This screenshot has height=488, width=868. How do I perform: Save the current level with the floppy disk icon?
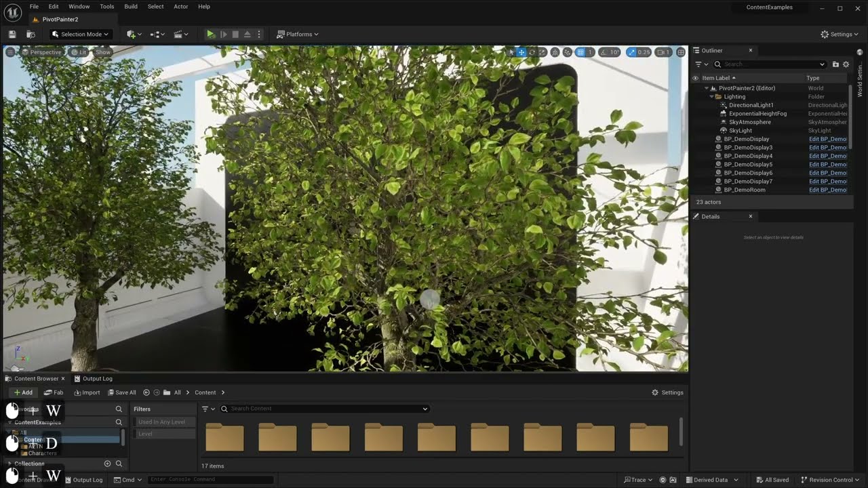pos(12,34)
